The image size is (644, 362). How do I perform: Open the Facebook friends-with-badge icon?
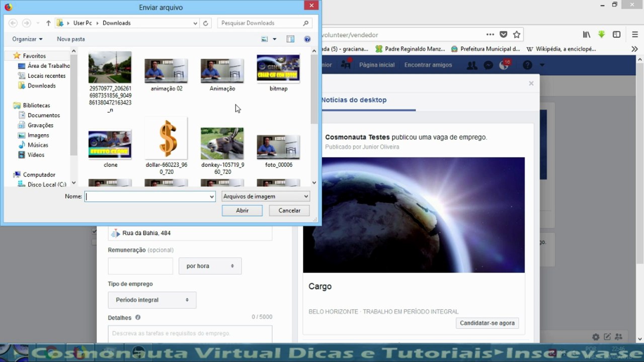click(346, 64)
